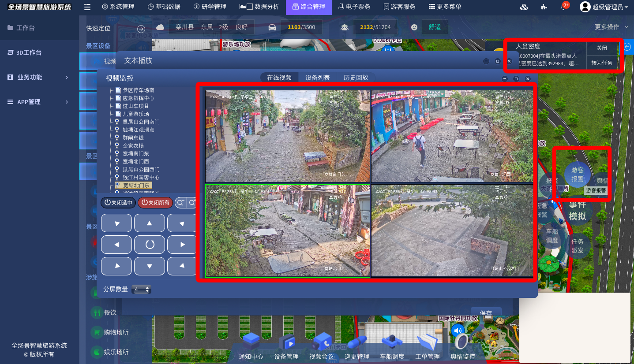Image resolution: width=634 pixels, height=364 pixels.
Task: Toggle the hamburger sidebar collapse icon
Action: (87, 7)
